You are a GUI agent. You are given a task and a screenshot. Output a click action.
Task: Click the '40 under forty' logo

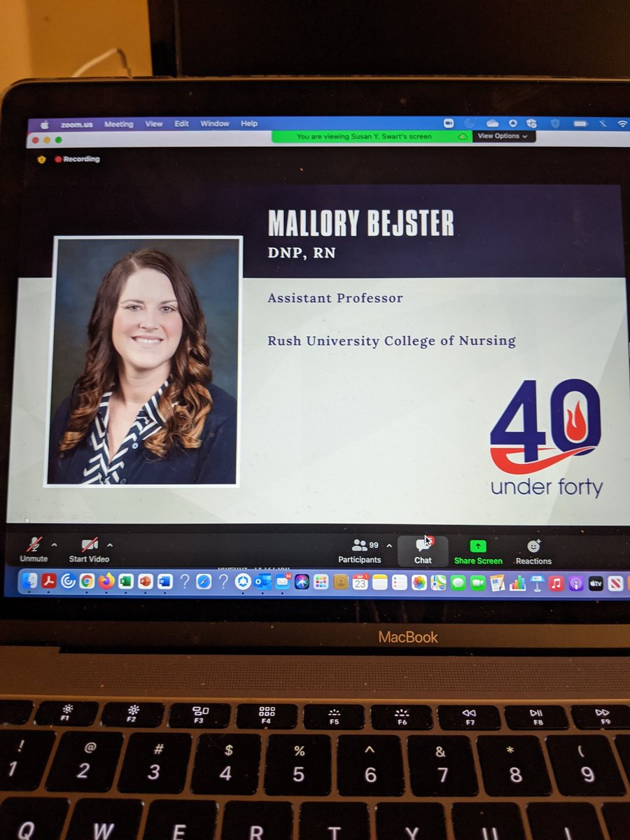(x=546, y=438)
